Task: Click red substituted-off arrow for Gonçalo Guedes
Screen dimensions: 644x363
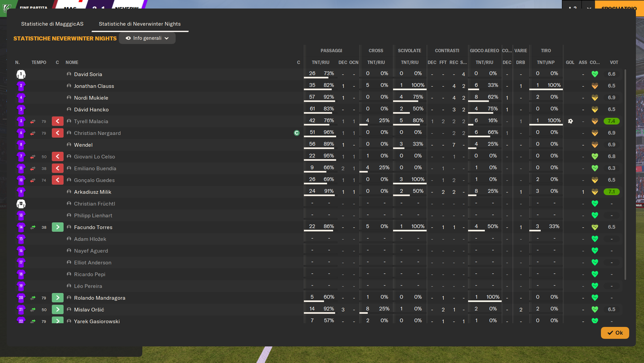Action: pos(57,180)
